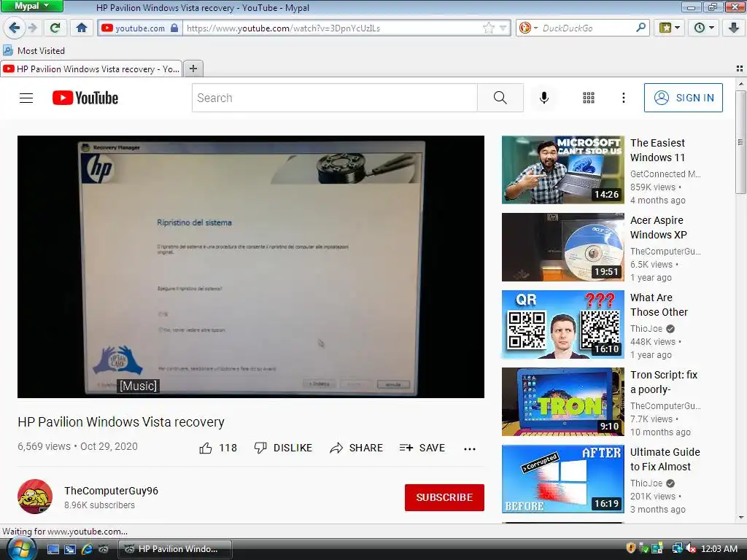Click 'GetConnected M...' channel name
Viewport: 747px width, 560px height.
665,174
